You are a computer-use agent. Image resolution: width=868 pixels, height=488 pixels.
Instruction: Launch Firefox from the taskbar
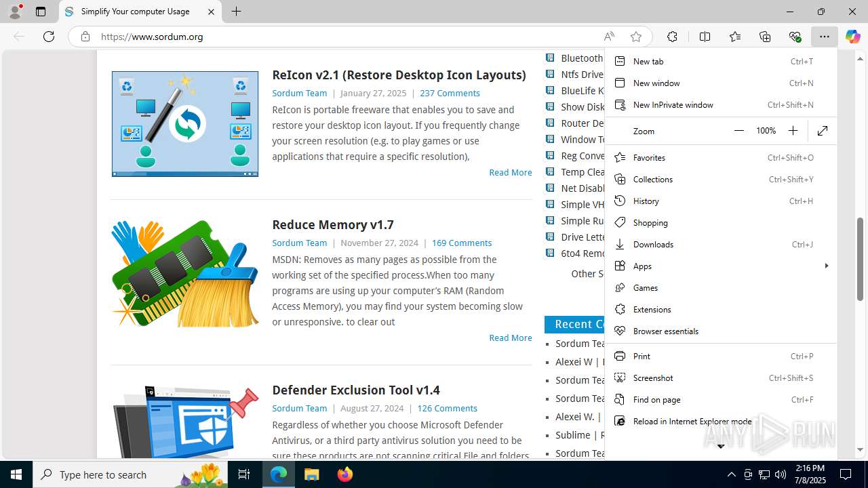[344, 474]
